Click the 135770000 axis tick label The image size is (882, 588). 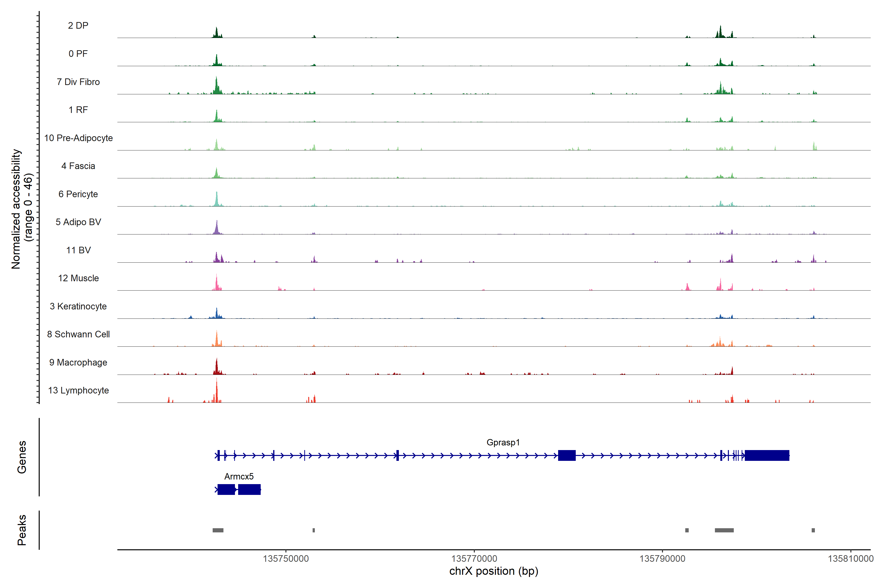click(x=474, y=559)
